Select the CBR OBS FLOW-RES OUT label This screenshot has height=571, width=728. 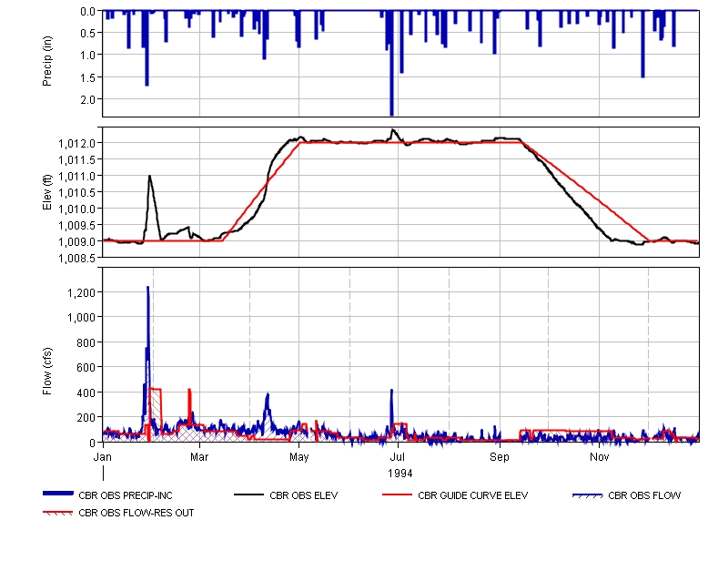pos(136,513)
